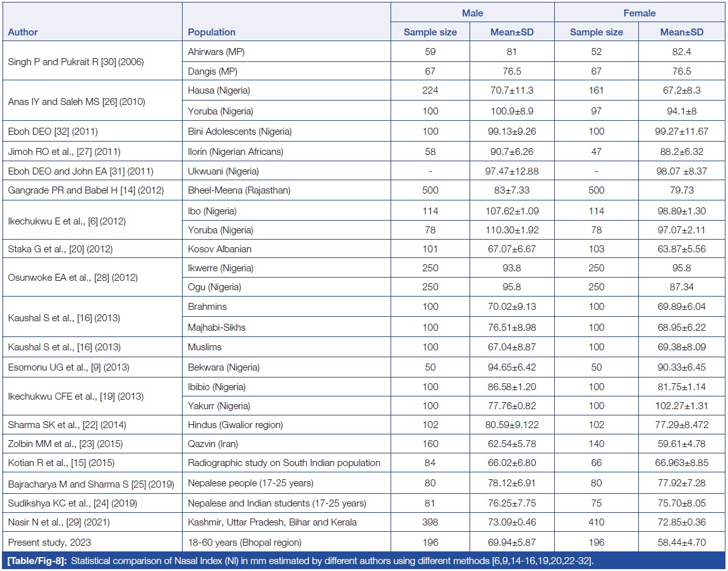Click the Population column header
This screenshot has height=571, width=728.
212,32
